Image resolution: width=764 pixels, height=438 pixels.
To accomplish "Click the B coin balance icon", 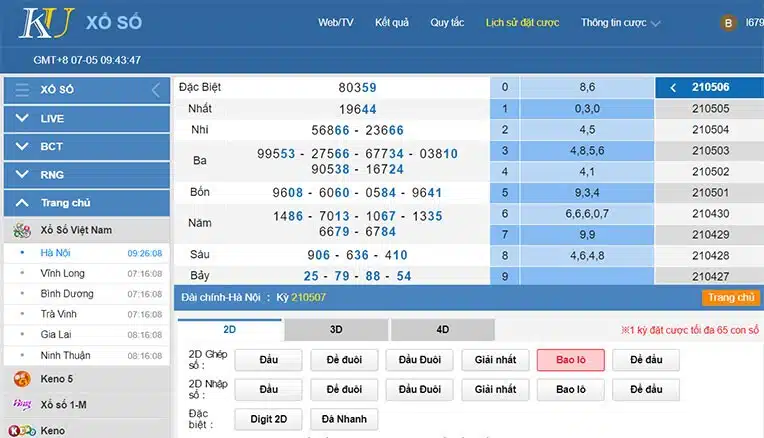I will [x=728, y=23].
